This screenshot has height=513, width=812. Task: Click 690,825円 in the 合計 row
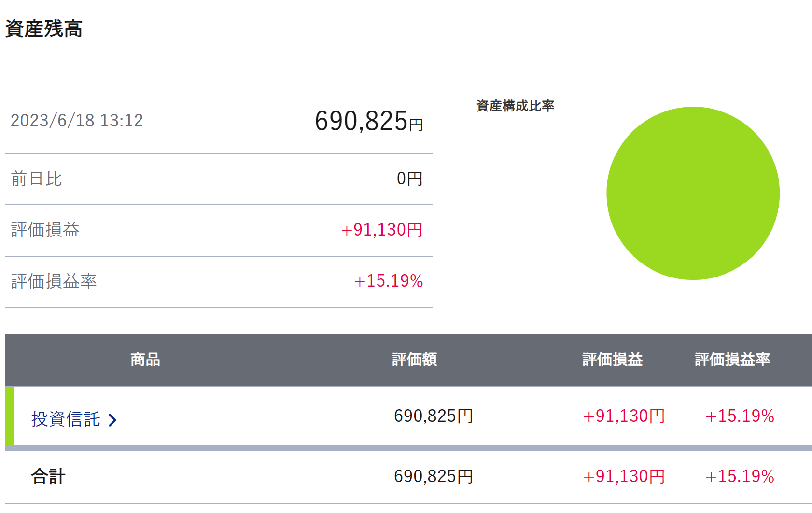(x=433, y=476)
